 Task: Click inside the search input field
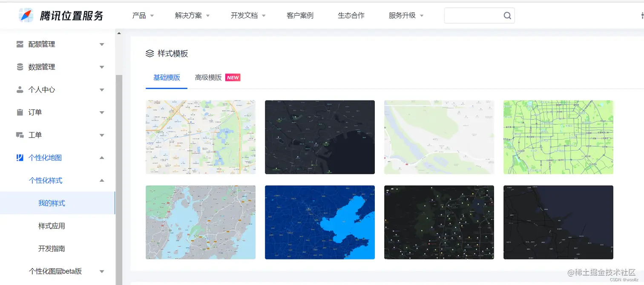pyautogui.click(x=473, y=15)
